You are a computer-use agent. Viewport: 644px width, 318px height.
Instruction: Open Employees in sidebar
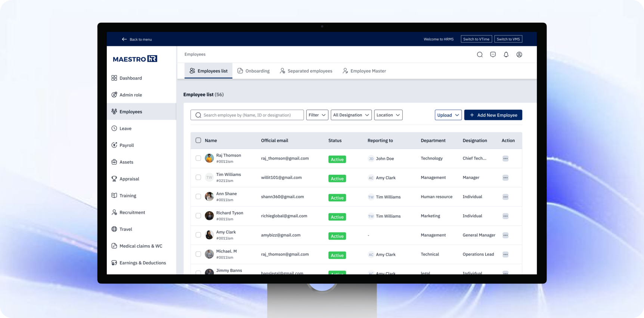(x=141, y=112)
